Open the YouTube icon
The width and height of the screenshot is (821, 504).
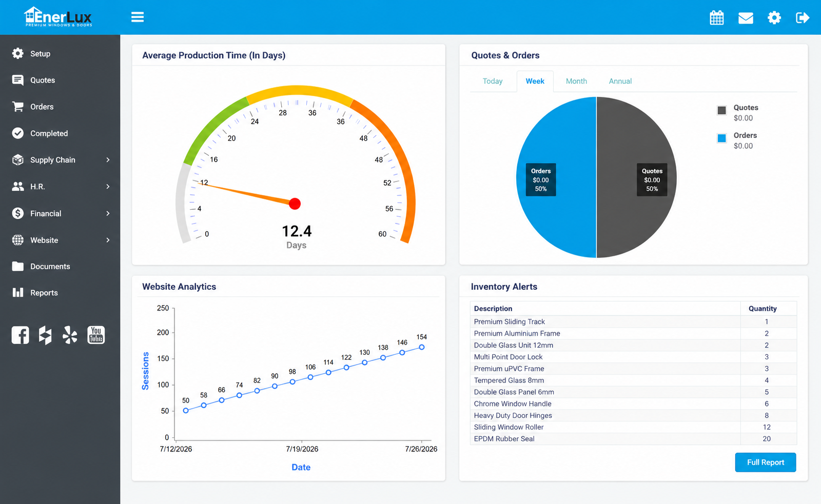coord(96,335)
